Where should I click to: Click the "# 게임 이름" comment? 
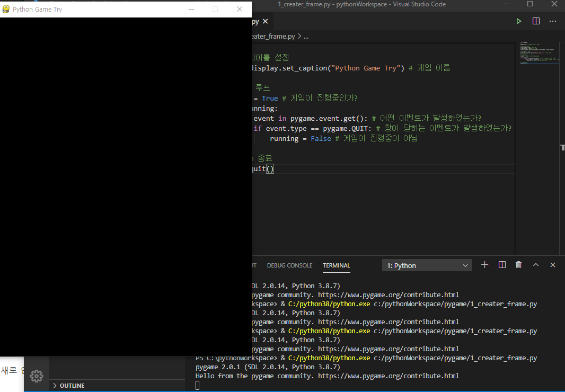click(429, 68)
